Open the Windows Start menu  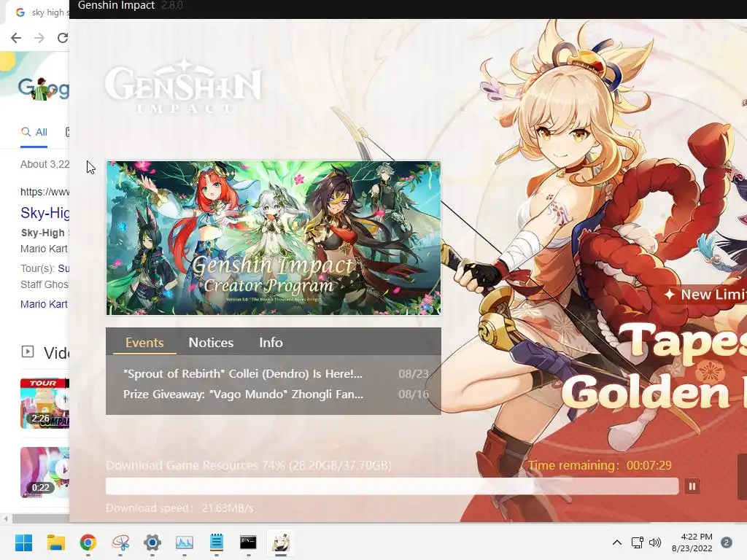click(x=23, y=542)
